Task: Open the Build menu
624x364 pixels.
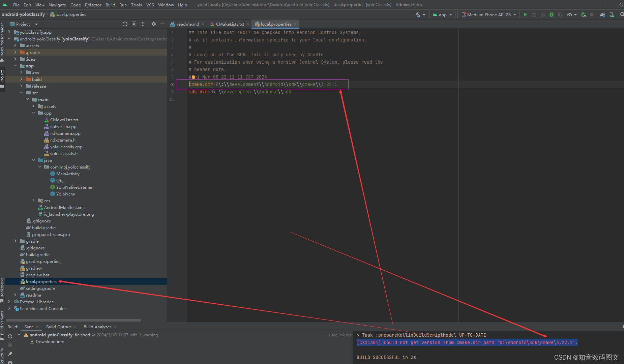Action: pyautogui.click(x=110, y=5)
